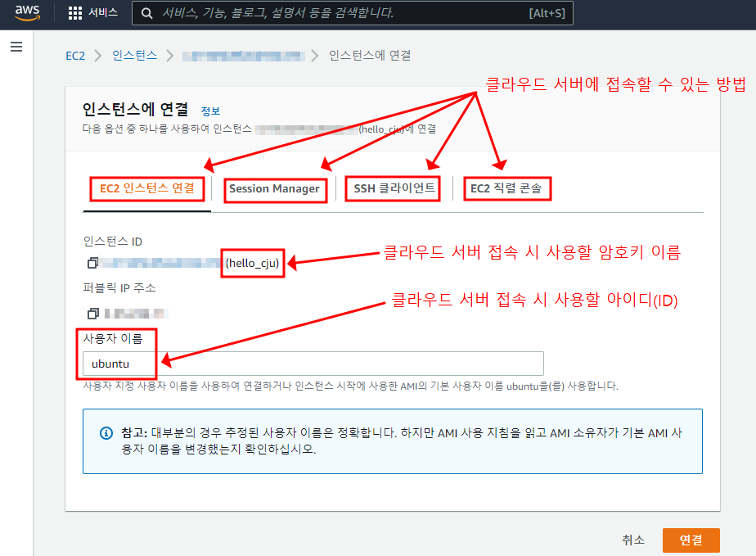Open the services grid menu icon
The image size is (756, 556).
click(75, 13)
